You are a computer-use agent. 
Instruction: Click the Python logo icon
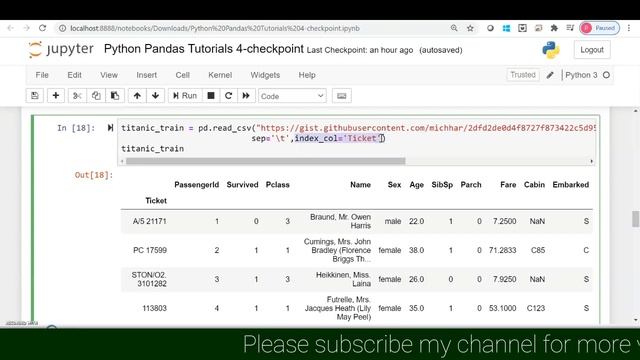[551, 50]
